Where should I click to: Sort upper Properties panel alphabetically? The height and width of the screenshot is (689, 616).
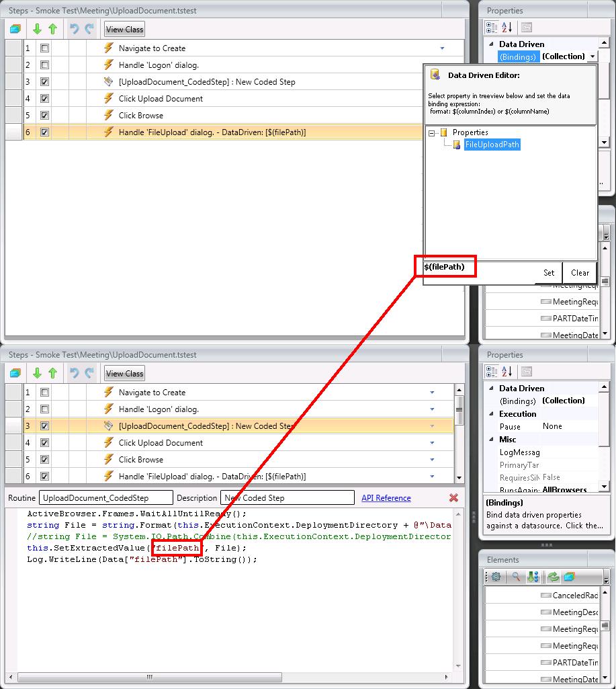(x=507, y=28)
